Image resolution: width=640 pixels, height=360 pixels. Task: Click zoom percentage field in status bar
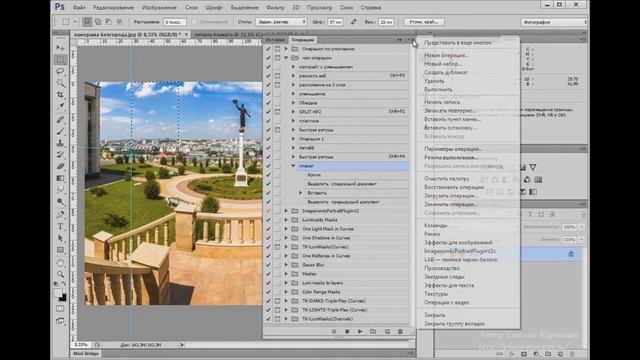(81, 345)
